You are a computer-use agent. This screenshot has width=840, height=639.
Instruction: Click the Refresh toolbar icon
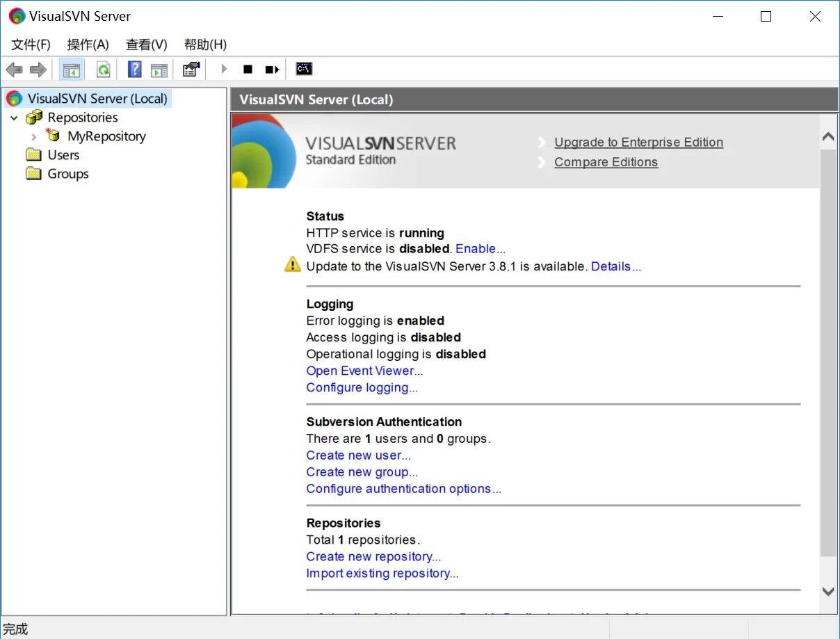coord(103,70)
